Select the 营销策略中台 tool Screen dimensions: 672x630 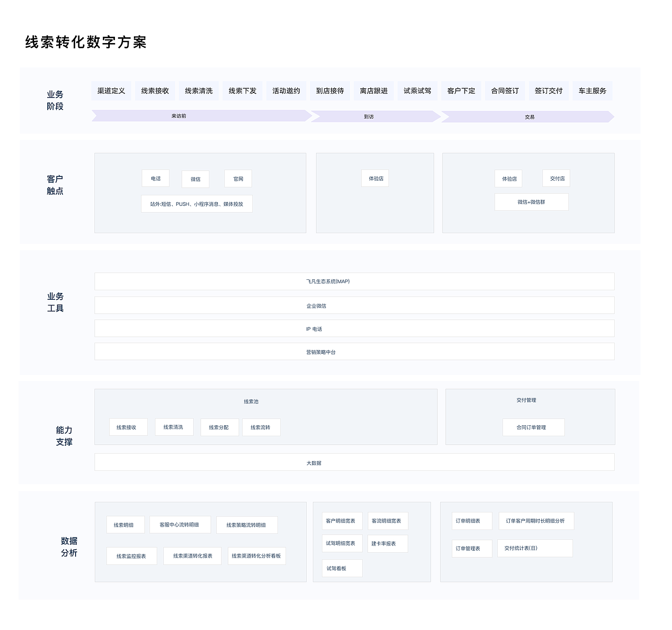tap(354, 352)
